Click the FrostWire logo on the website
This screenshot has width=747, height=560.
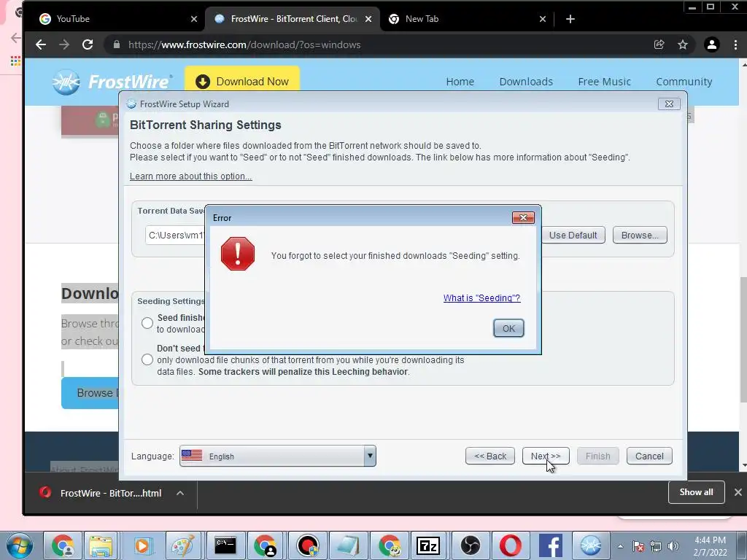[x=112, y=82]
